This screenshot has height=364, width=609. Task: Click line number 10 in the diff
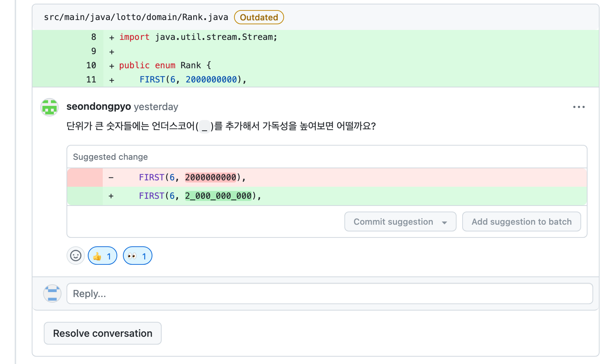[x=91, y=65]
